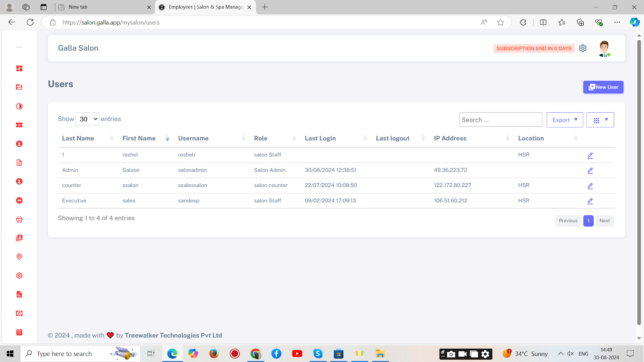Open the document page sidebar icon

pos(19,162)
